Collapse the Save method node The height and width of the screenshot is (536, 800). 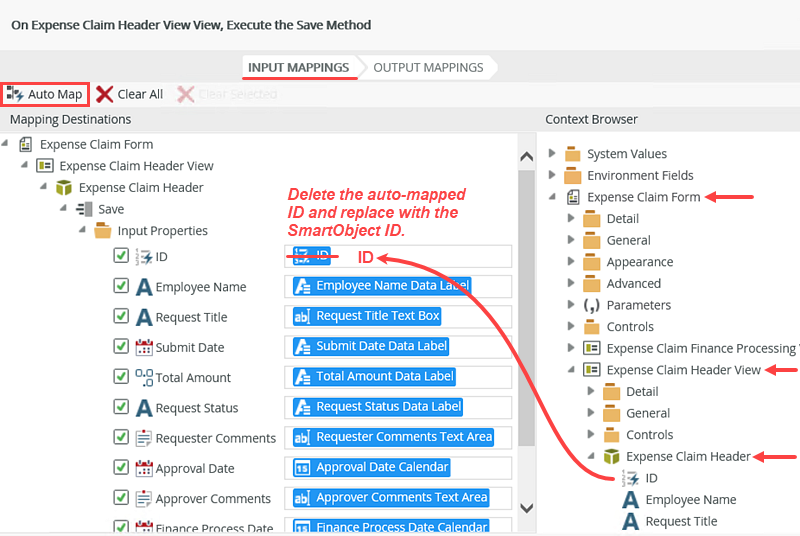[x=63, y=208]
